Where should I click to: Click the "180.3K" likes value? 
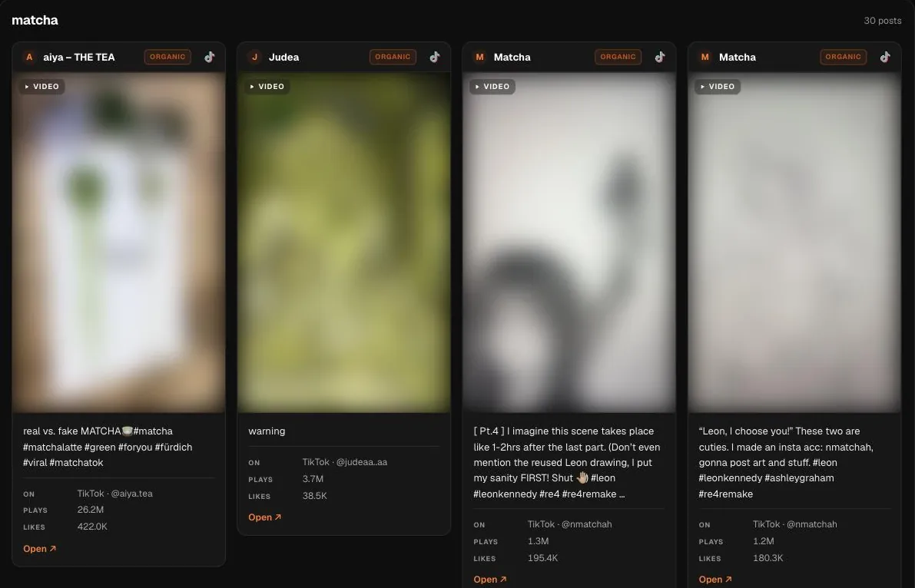pyautogui.click(x=768, y=558)
